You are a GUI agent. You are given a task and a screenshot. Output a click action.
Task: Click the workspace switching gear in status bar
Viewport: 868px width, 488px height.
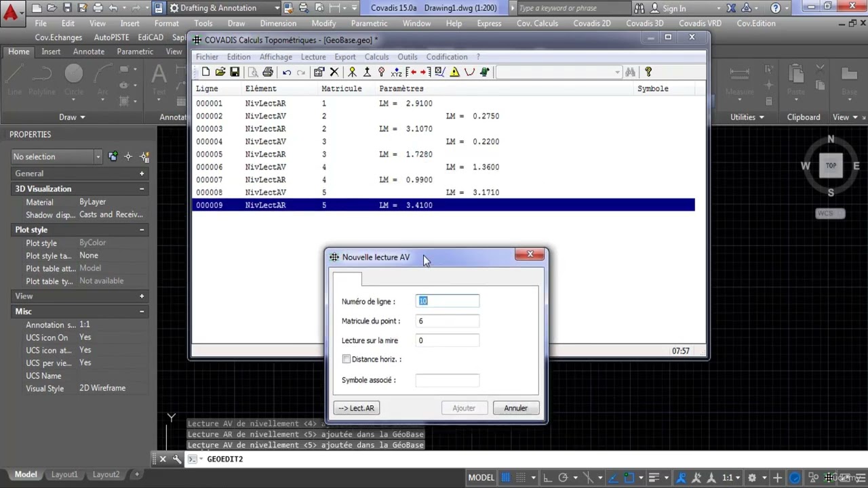coord(752,478)
